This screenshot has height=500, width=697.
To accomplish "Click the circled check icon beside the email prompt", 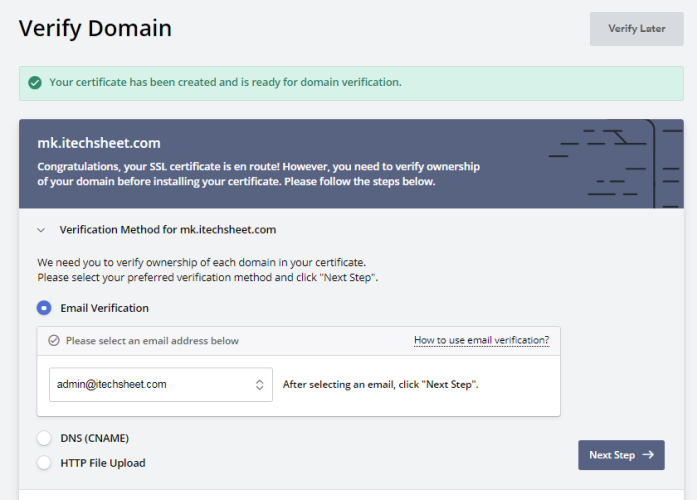I will (x=54, y=341).
